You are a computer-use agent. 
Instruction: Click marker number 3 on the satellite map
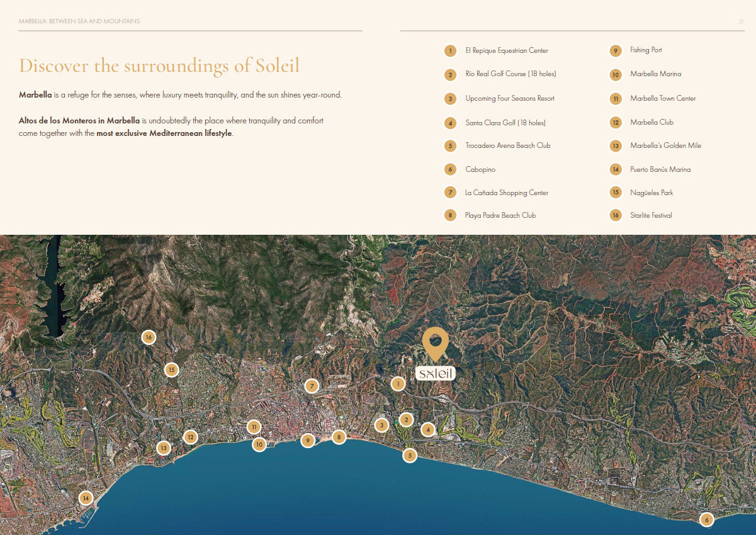click(381, 425)
